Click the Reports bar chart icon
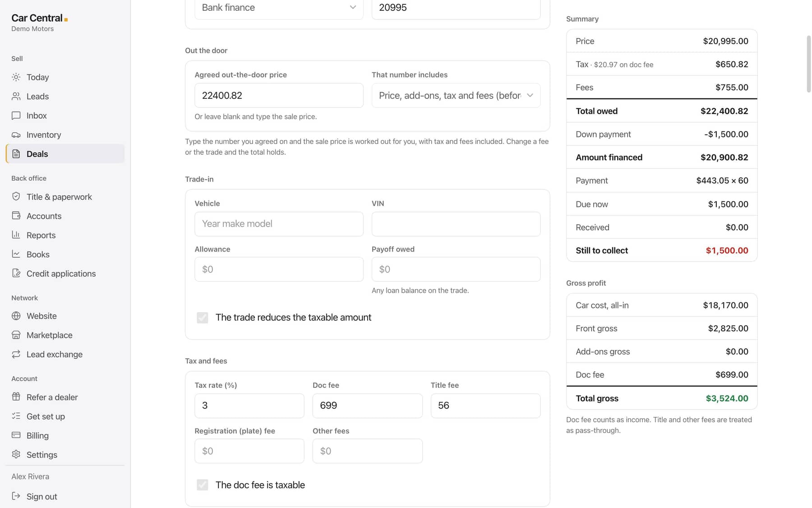 16,235
